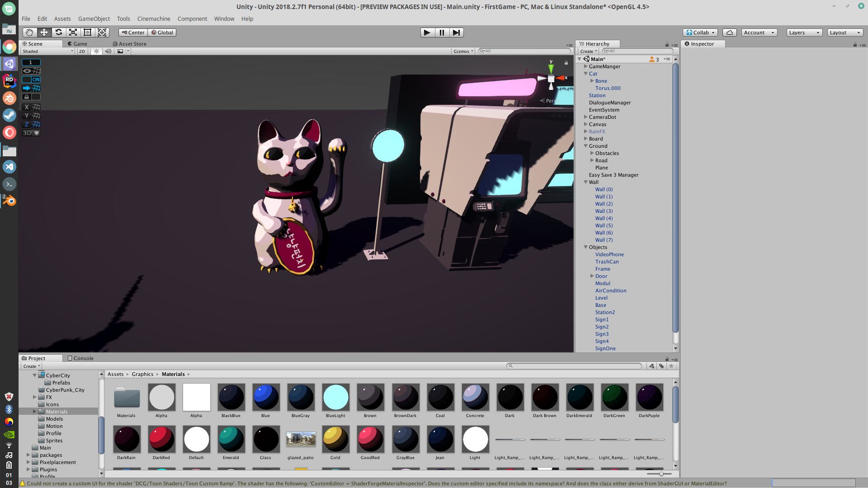The image size is (868, 488).
Task: Toggle pivot Center button
Action: [x=133, y=33]
